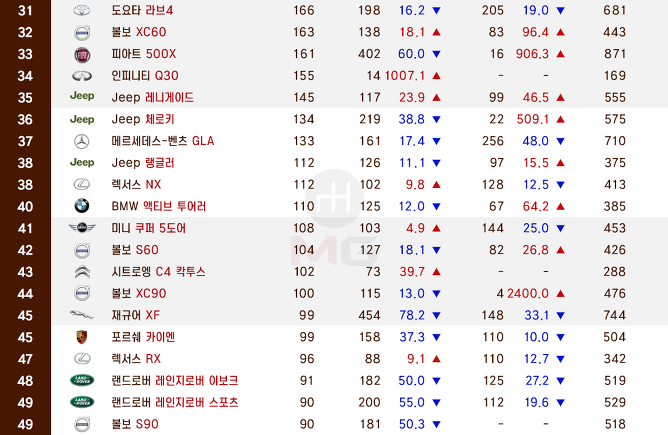Click the Volvo logo beside XC90

point(82,294)
